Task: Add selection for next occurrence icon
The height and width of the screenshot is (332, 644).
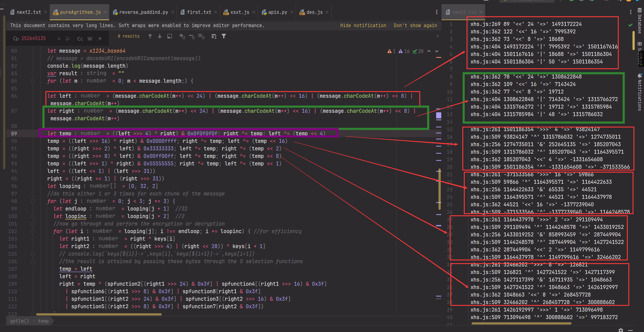Action: point(182,36)
